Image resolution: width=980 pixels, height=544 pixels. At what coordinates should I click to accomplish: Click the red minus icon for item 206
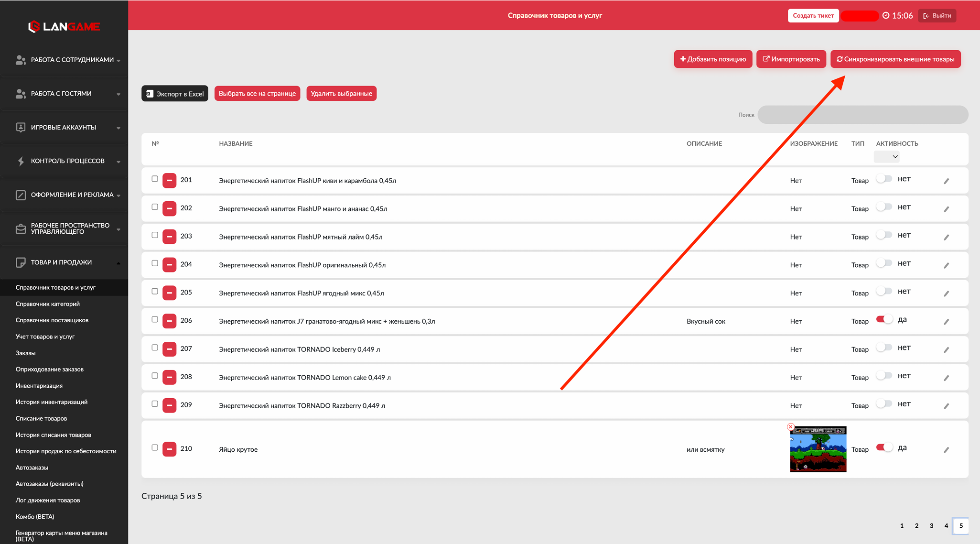coord(169,321)
